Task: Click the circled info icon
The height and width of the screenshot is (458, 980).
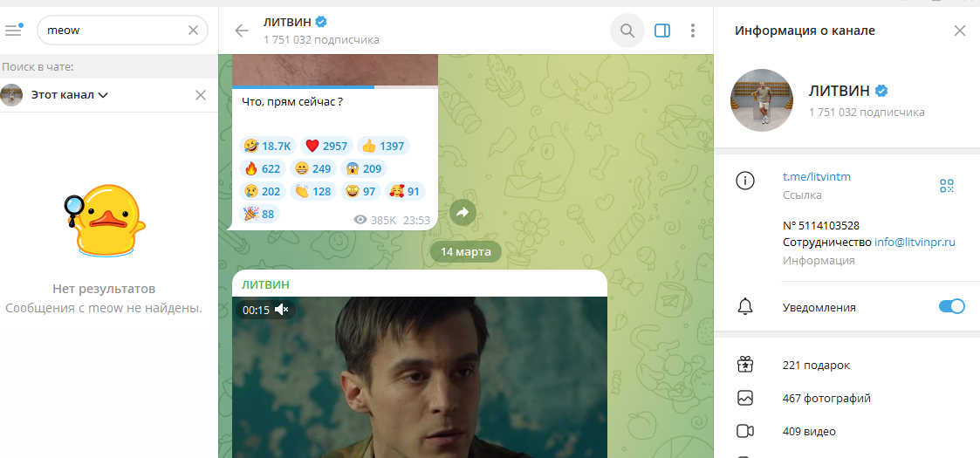Action: [x=744, y=181]
